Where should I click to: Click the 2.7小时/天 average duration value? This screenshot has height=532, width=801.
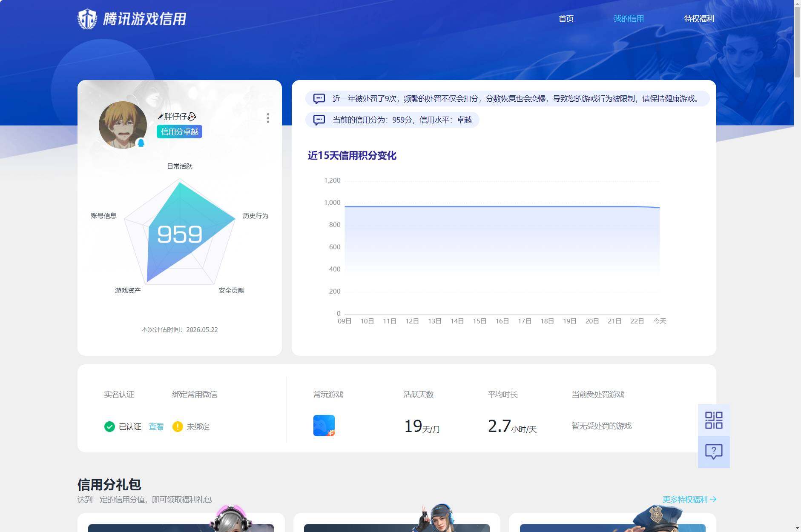[512, 426]
